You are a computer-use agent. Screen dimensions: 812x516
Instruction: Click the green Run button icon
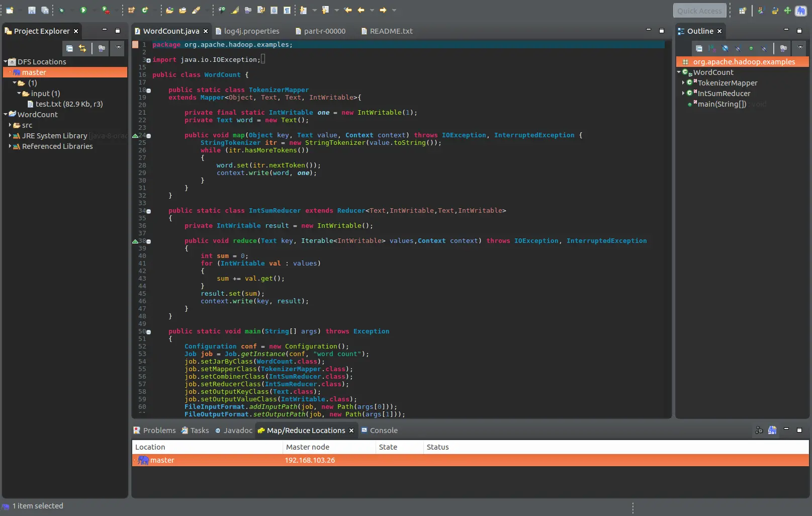coord(83,10)
